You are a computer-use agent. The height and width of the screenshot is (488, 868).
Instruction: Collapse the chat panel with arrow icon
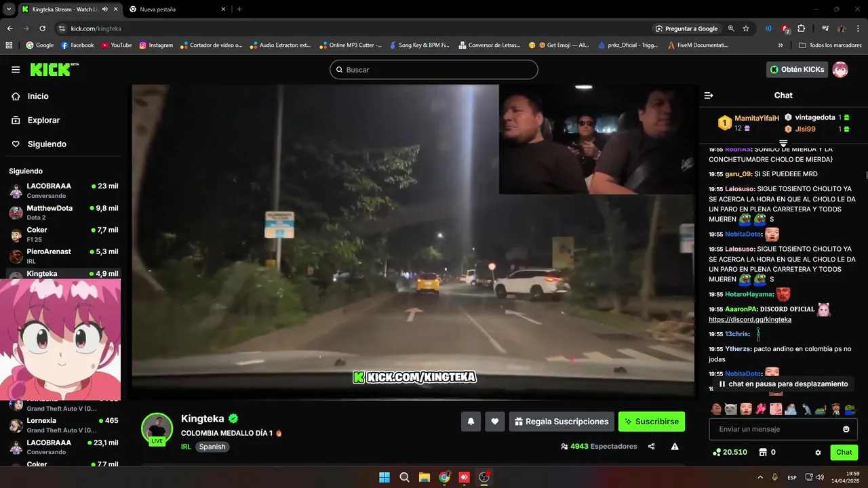(709, 96)
